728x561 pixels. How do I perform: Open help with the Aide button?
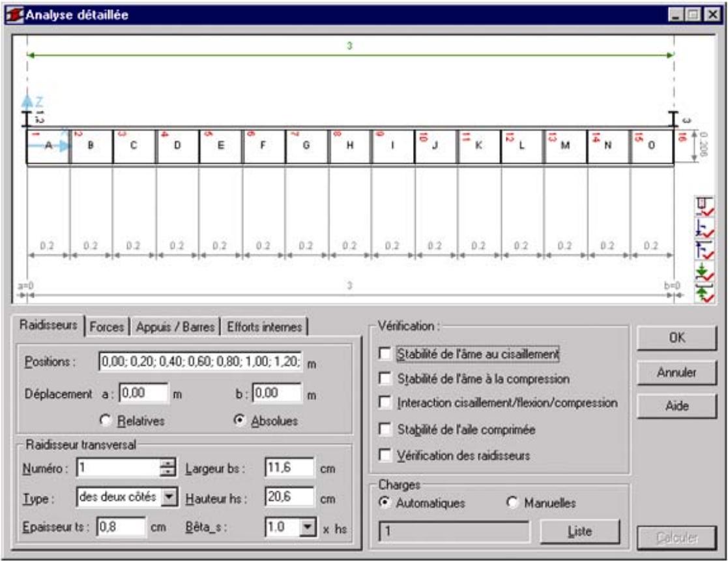coord(677,406)
